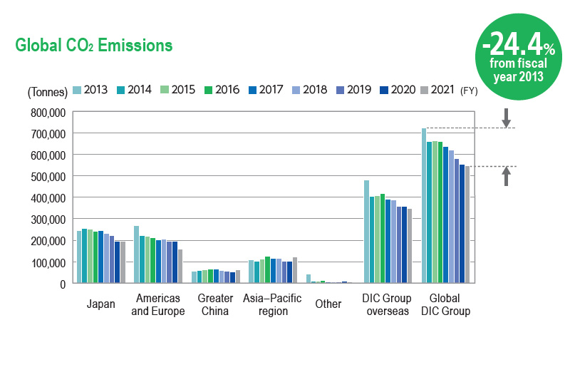
Task: Click the 2018 legend color swatch
Action: 296,91
